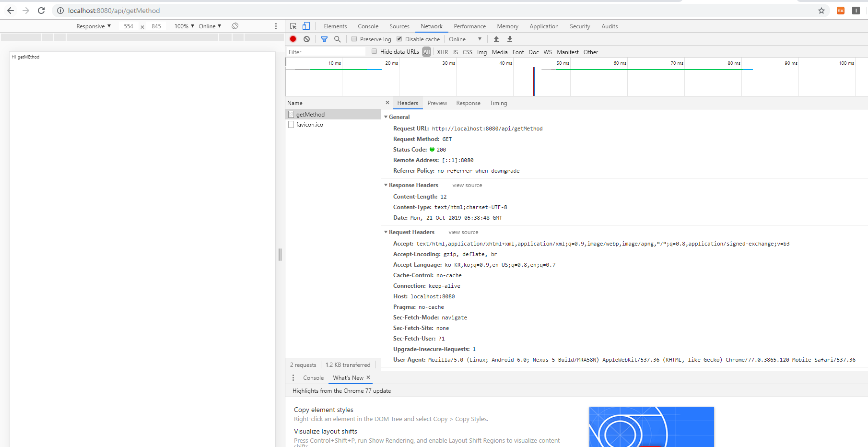Close the request details pane
The width and height of the screenshot is (868, 447).
click(387, 103)
